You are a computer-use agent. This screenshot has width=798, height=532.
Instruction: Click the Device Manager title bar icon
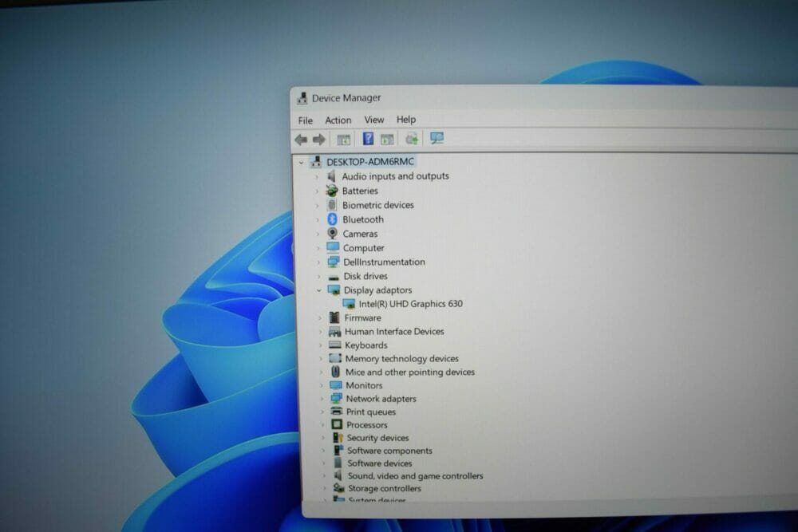(302, 97)
